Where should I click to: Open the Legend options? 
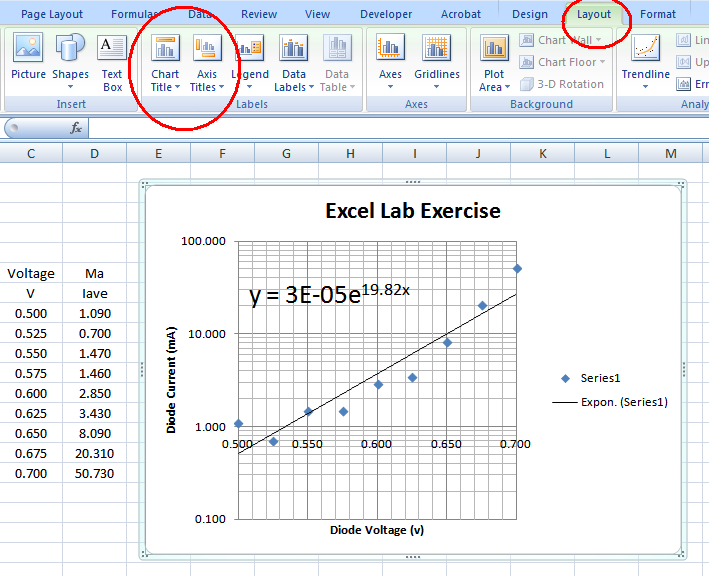click(x=250, y=62)
